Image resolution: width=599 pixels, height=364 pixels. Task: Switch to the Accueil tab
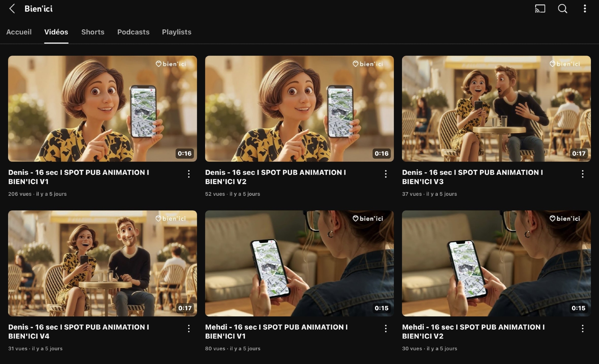[19, 32]
